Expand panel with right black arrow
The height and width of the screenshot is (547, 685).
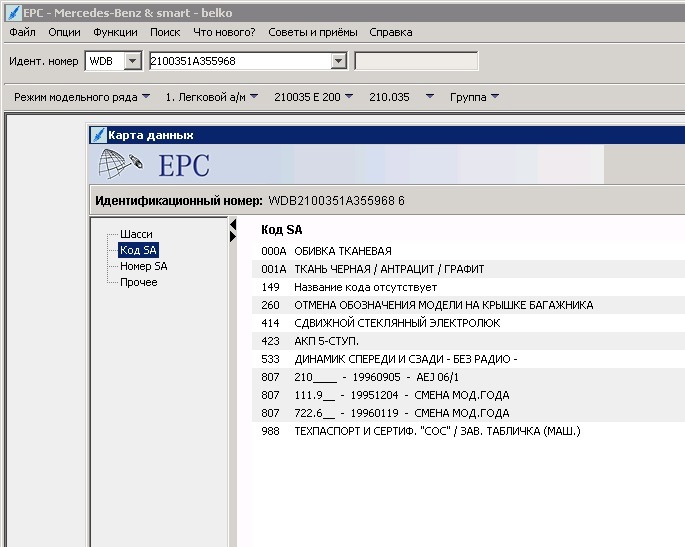tap(233, 236)
